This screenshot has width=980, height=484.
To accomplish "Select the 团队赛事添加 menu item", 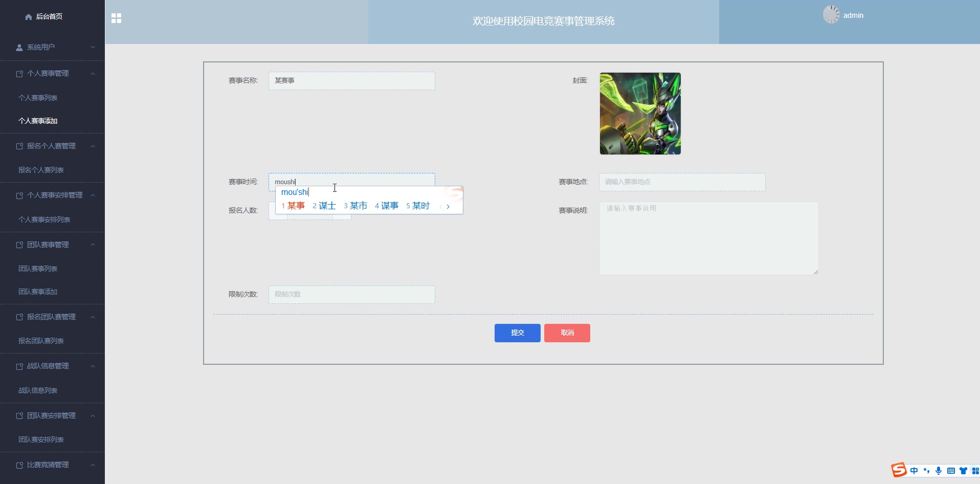I will click(x=38, y=292).
